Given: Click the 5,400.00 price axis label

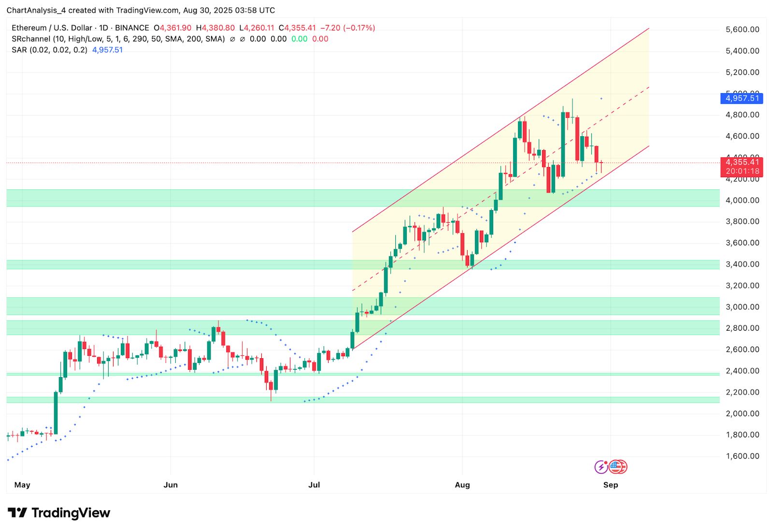Looking at the screenshot, I should pos(742,51).
